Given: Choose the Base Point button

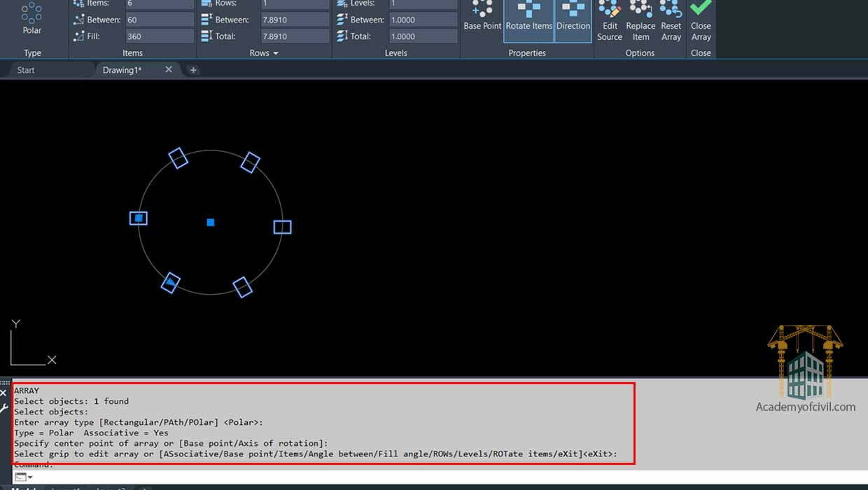Looking at the screenshot, I should click(482, 17).
